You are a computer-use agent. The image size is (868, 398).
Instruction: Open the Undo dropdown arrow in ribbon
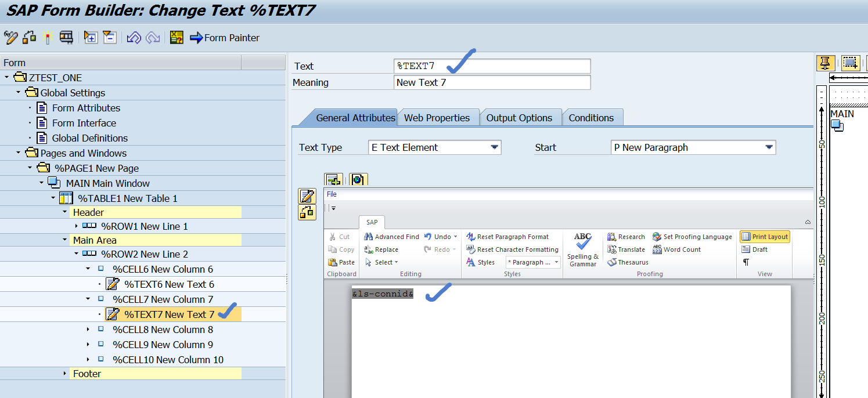coord(455,237)
